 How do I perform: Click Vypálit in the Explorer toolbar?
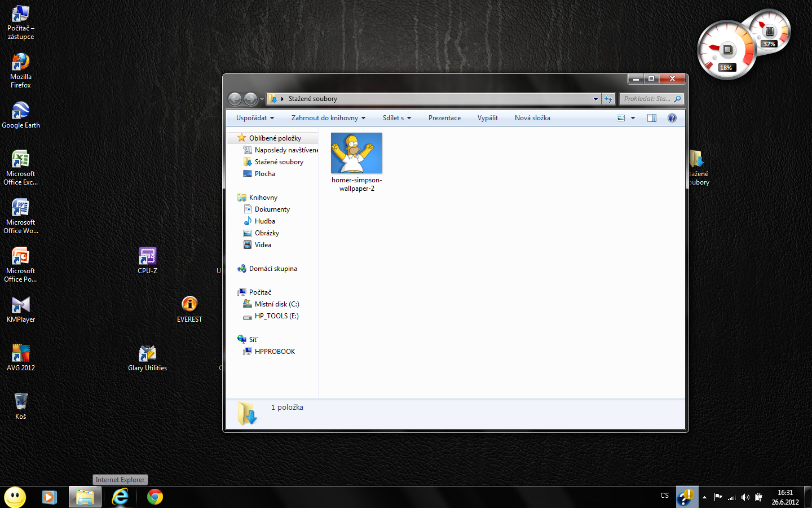(x=488, y=118)
